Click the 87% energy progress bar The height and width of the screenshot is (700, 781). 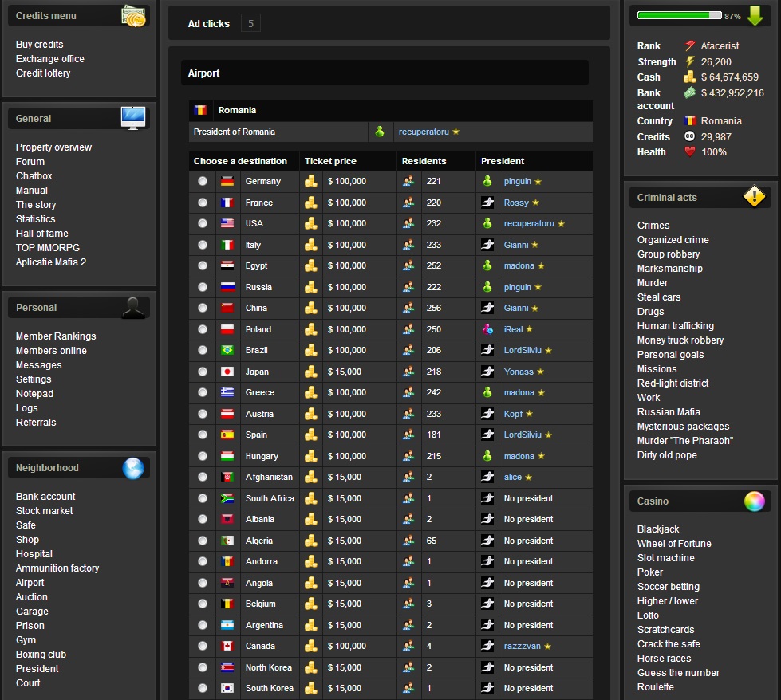tap(678, 14)
